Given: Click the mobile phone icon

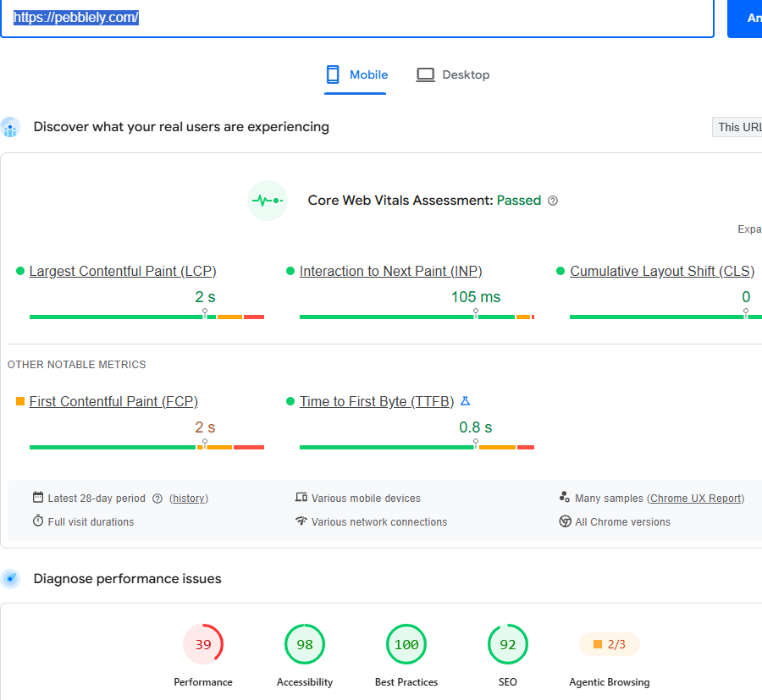Looking at the screenshot, I should click(x=333, y=74).
